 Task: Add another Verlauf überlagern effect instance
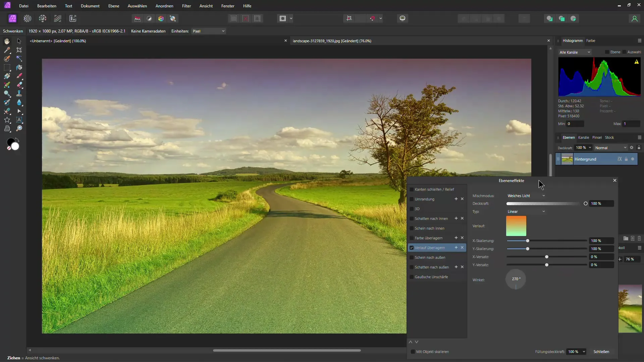click(456, 248)
